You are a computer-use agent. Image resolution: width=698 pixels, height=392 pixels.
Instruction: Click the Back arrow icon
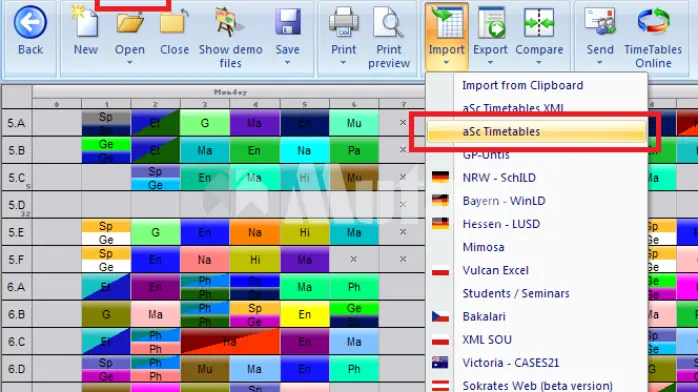pyautogui.click(x=30, y=22)
